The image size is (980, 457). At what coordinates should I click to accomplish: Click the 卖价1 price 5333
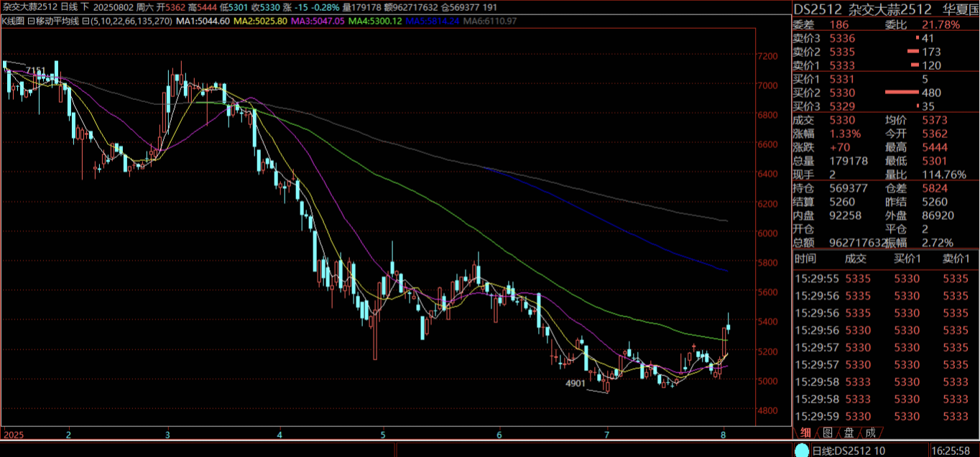842,65
